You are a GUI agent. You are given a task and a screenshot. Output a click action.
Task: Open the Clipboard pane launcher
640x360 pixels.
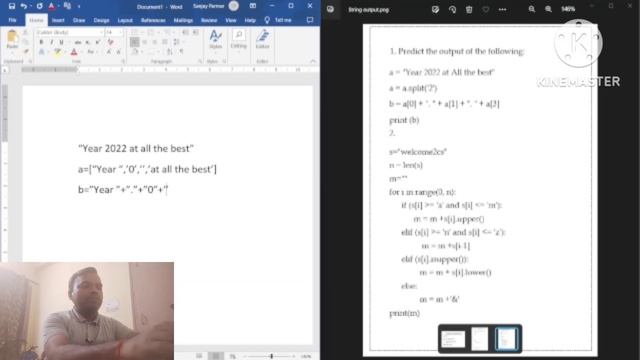click(30, 61)
